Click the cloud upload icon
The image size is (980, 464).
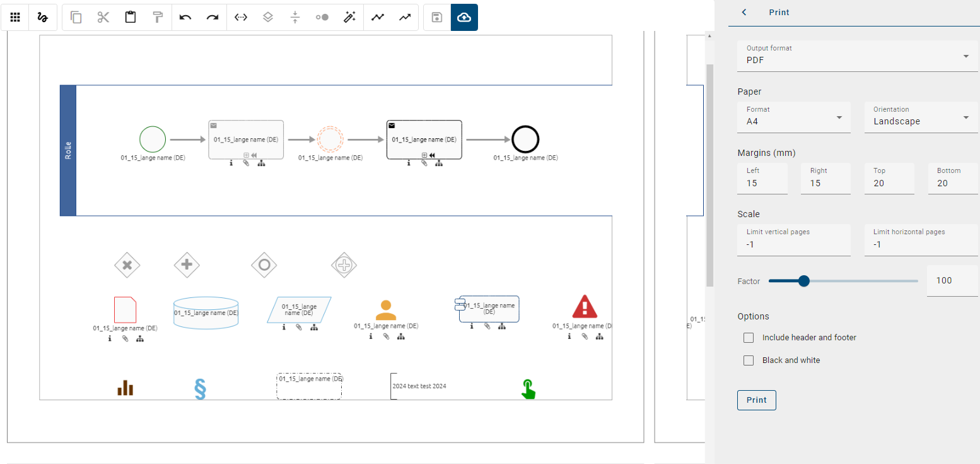point(464,17)
